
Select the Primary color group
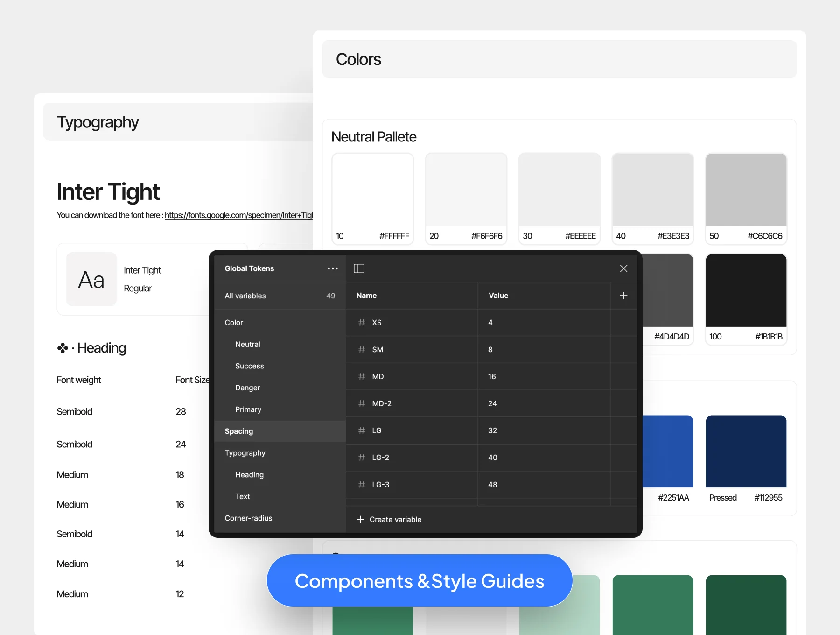280,409
